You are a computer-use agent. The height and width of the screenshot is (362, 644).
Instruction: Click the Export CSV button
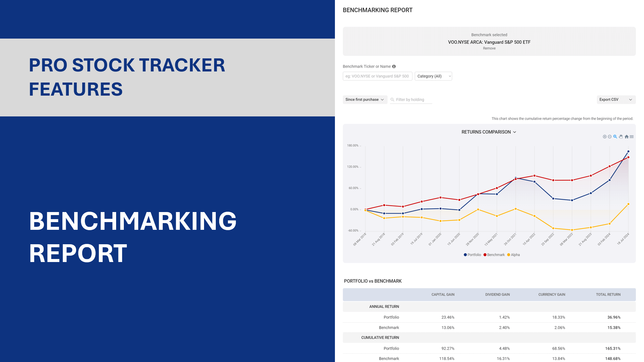point(608,100)
